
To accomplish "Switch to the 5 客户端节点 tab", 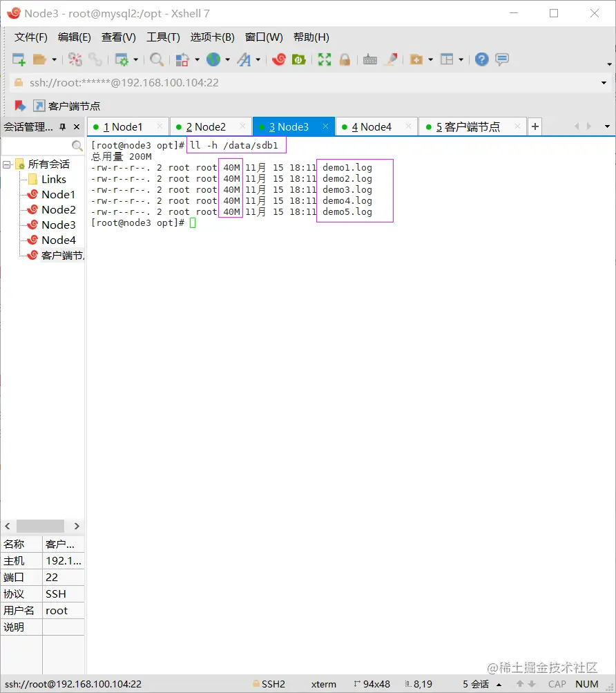I will [x=472, y=127].
